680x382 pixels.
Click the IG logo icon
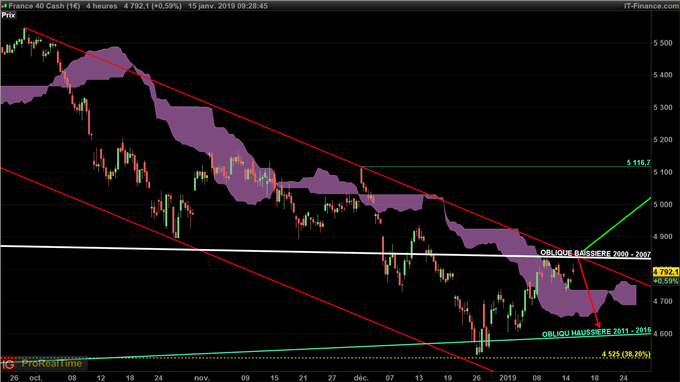[8, 364]
